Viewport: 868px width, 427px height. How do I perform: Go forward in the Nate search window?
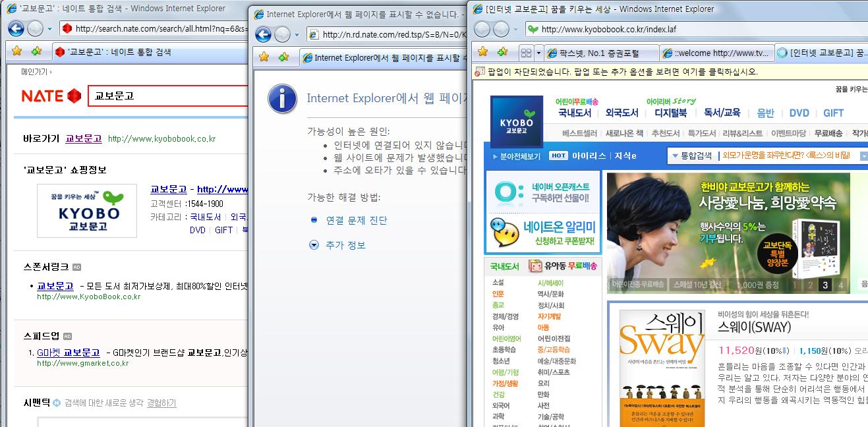[x=35, y=28]
